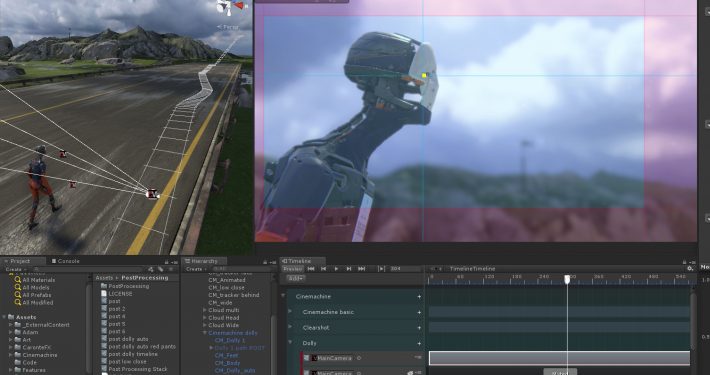Select All Modified favorite
The height and width of the screenshot is (375, 710).
[38, 303]
